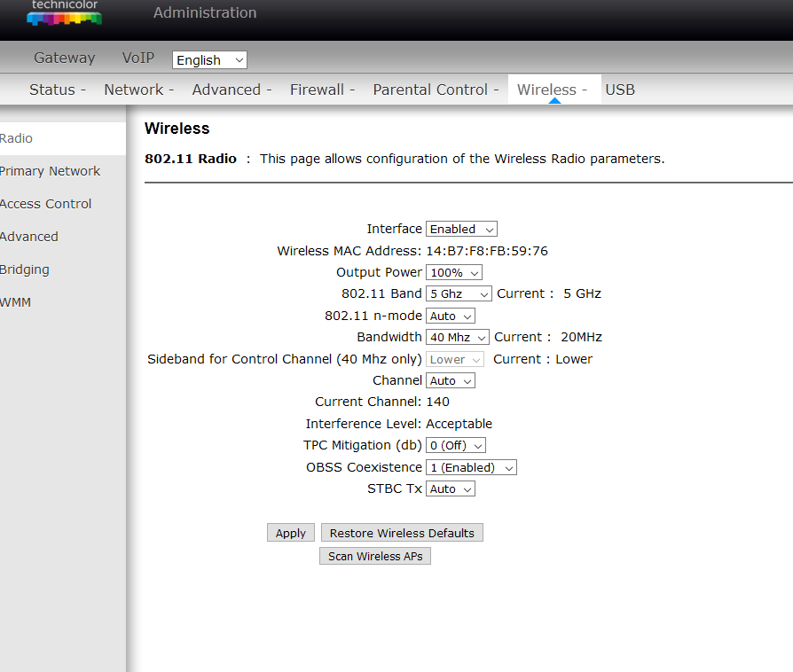Click the Current Channel value 140
Image resolution: width=793 pixels, height=672 pixels.
click(x=438, y=402)
